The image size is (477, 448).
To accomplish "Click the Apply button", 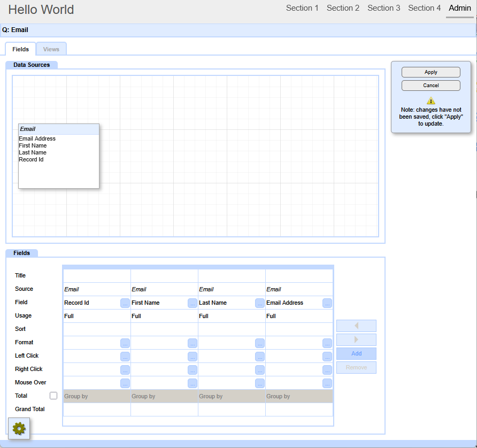I will point(430,72).
